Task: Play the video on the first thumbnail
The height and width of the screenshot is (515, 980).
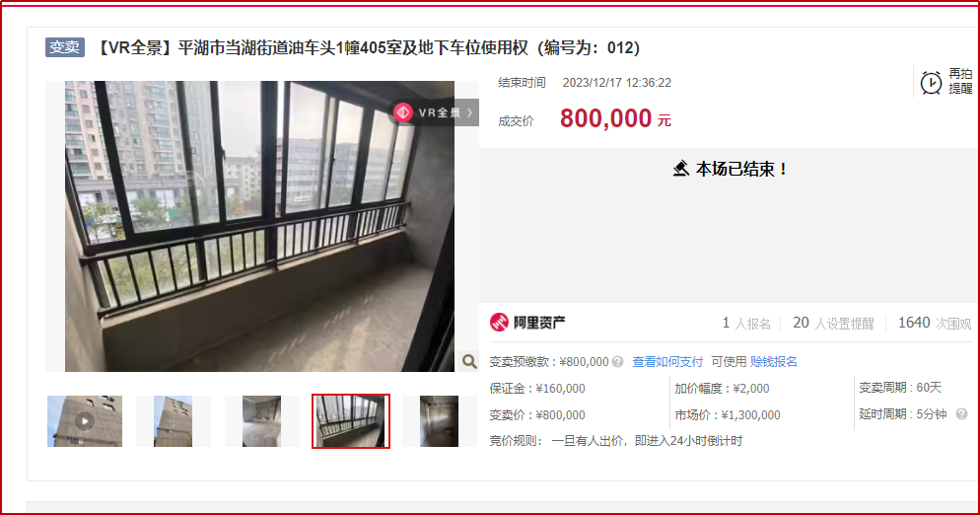Action: pyautogui.click(x=85, y=421)
